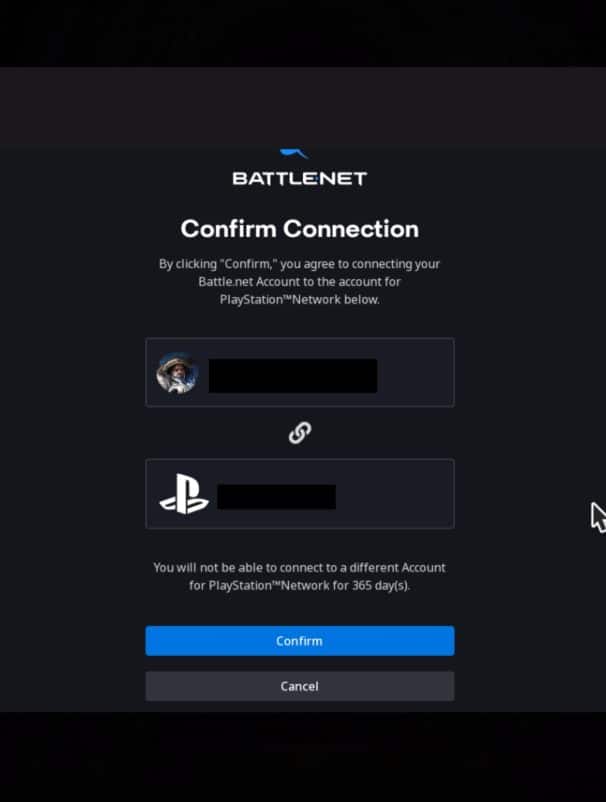
Task: Click the blue Battle.net swoosh icon
Action: 294,153
